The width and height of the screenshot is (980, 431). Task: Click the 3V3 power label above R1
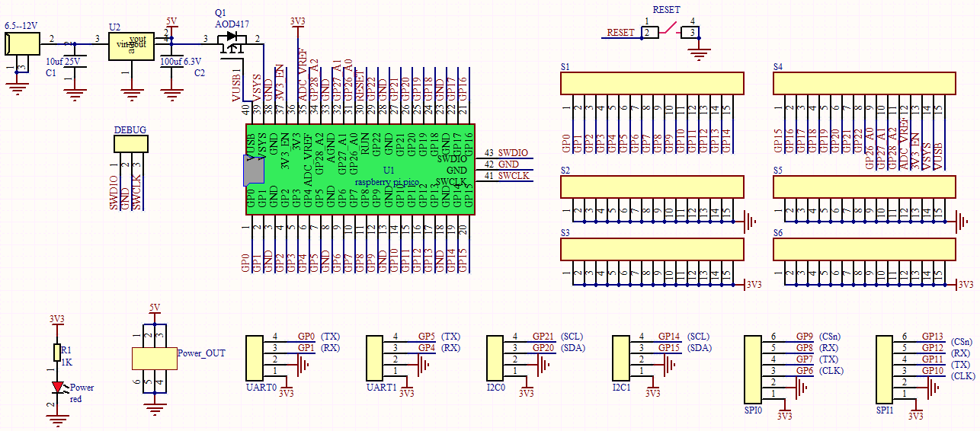56,319
